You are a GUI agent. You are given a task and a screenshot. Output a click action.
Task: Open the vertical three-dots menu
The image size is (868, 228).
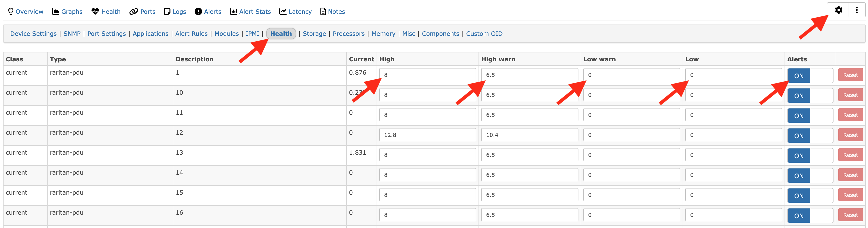click(857, 10)
